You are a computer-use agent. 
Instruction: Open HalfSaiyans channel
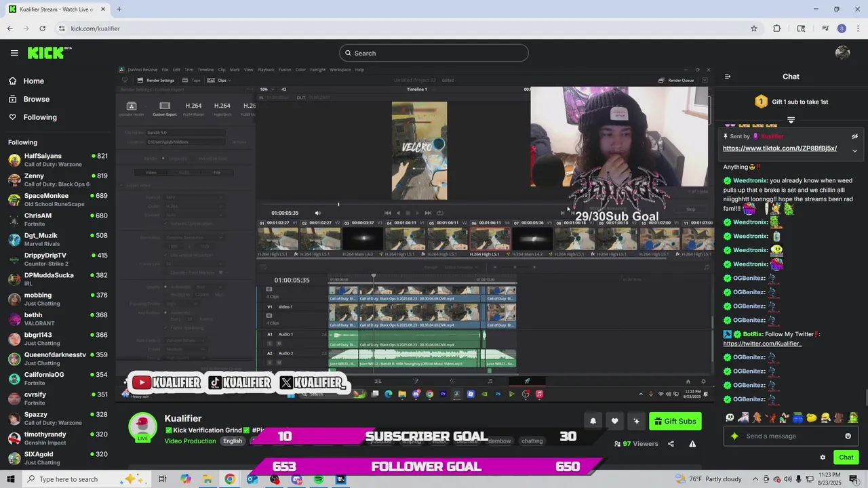click(x=58, y=160)
